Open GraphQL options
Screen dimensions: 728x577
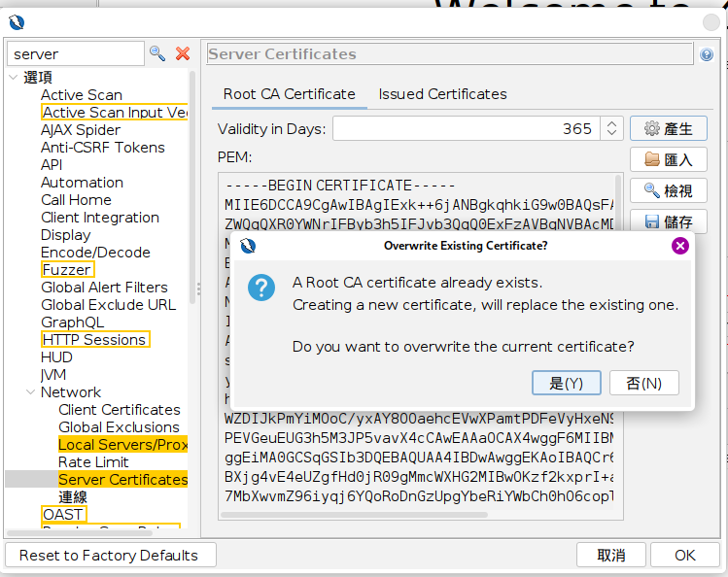click(73, 322)
